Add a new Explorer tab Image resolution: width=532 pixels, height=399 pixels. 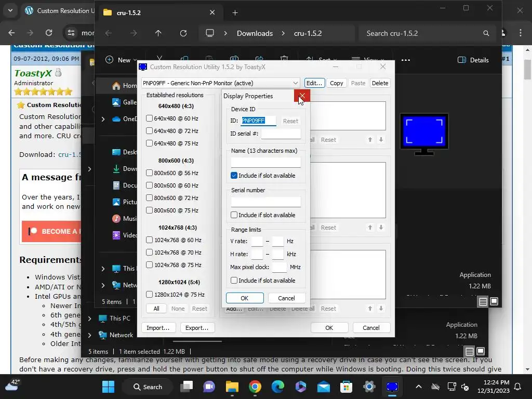pyautogui.click(x=235, y=13)
